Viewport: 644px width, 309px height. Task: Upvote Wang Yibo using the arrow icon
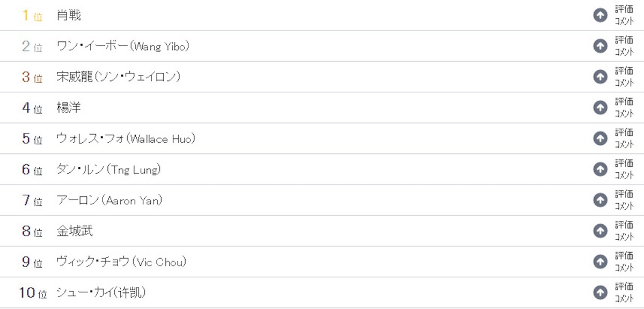click(x=600, y=46)
